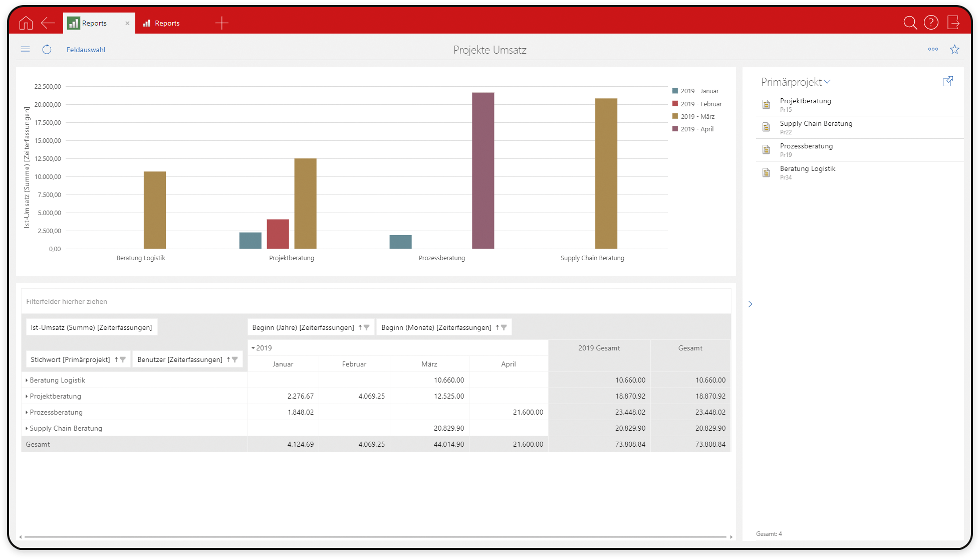Collapse the side panel with the chevron
Viewport: 980px width, 559px height.
750,304
